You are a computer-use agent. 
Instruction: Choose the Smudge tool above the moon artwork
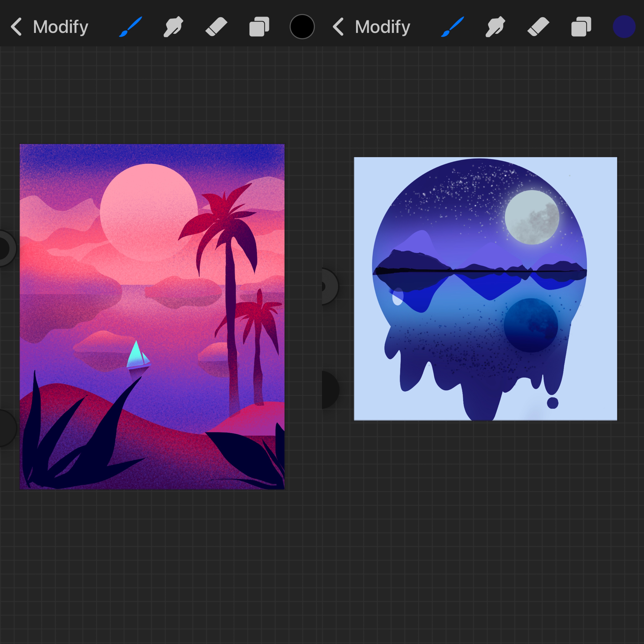coord(495,27)
